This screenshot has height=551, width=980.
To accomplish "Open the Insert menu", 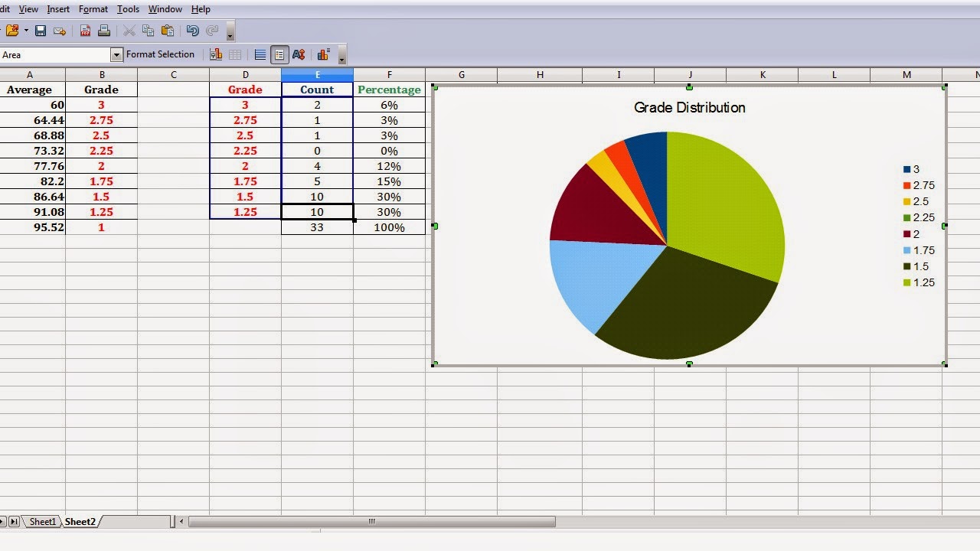I will 58,9.
